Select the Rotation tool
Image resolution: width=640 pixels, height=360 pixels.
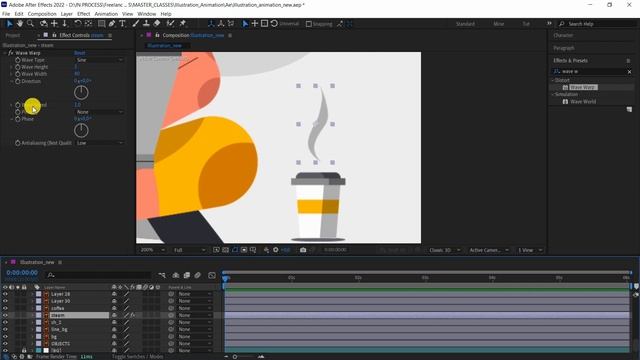point(78,24)
